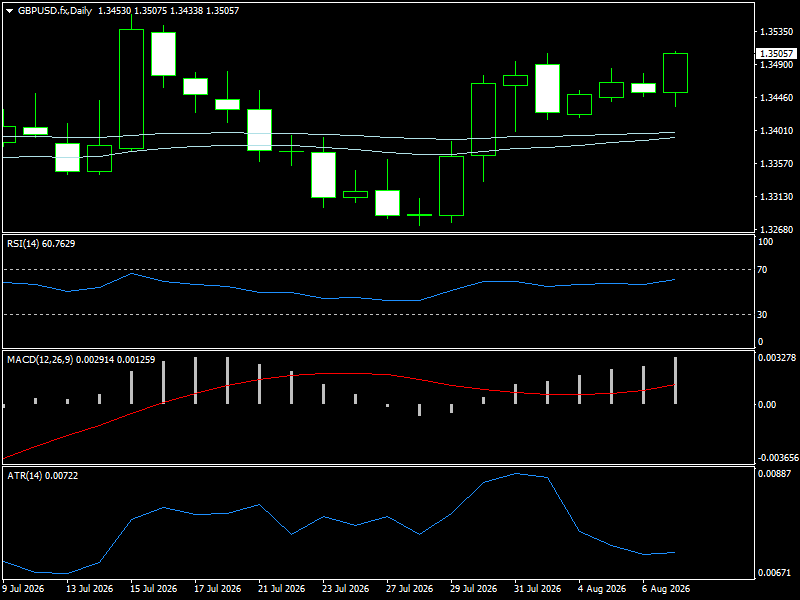The width and height of the screenshot is (800, 600).
Task: Select the MACD scale value 0.003278
Action: [x=777, y=358]
